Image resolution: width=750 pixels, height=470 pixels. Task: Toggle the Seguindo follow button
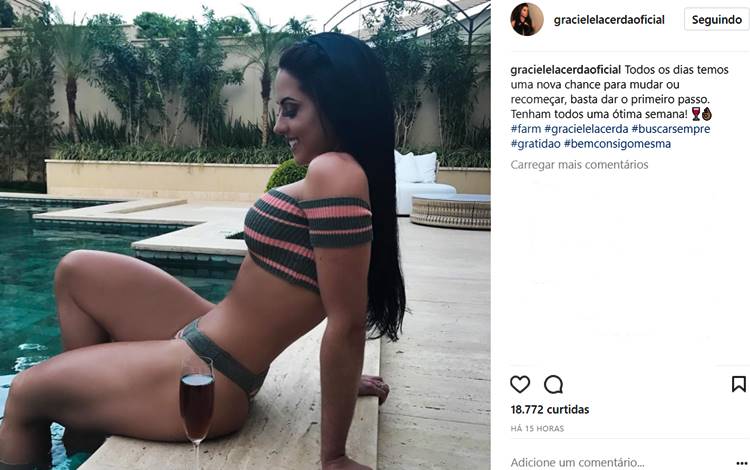coord(717,20)
